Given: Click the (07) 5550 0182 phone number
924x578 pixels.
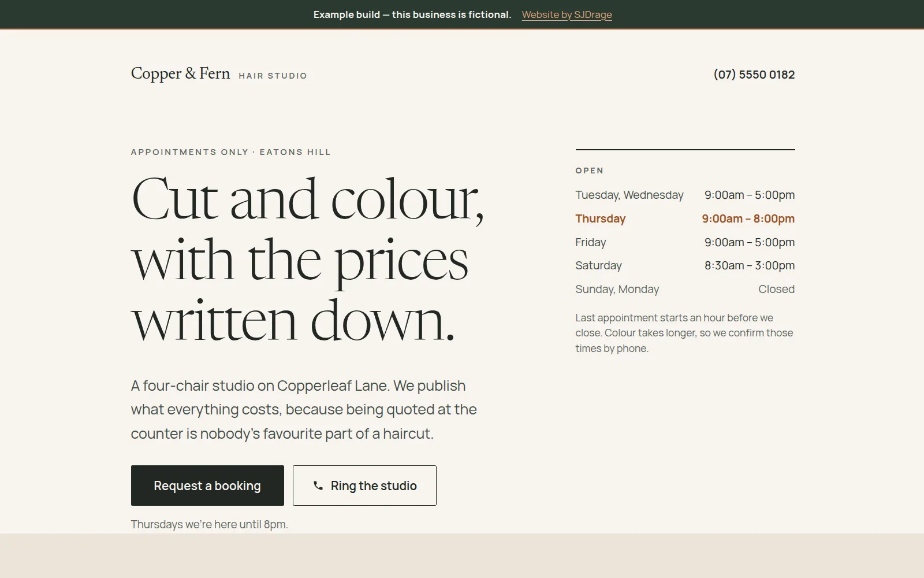Looking at the screenshot, I should (754, 75).
